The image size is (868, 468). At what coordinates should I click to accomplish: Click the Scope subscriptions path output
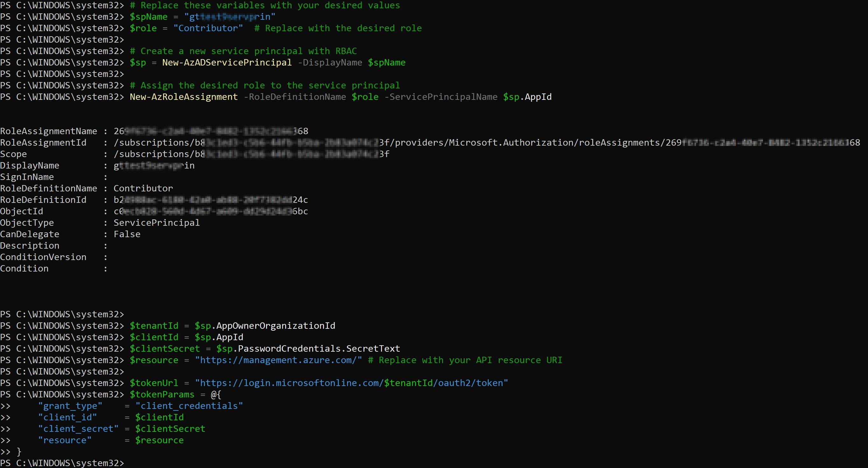tap(251, 154)
